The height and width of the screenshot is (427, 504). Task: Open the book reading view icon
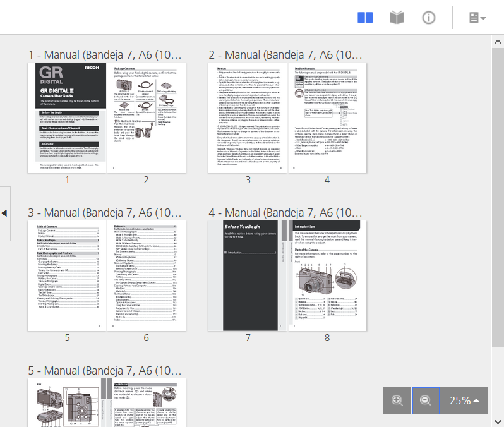(397, 18)
